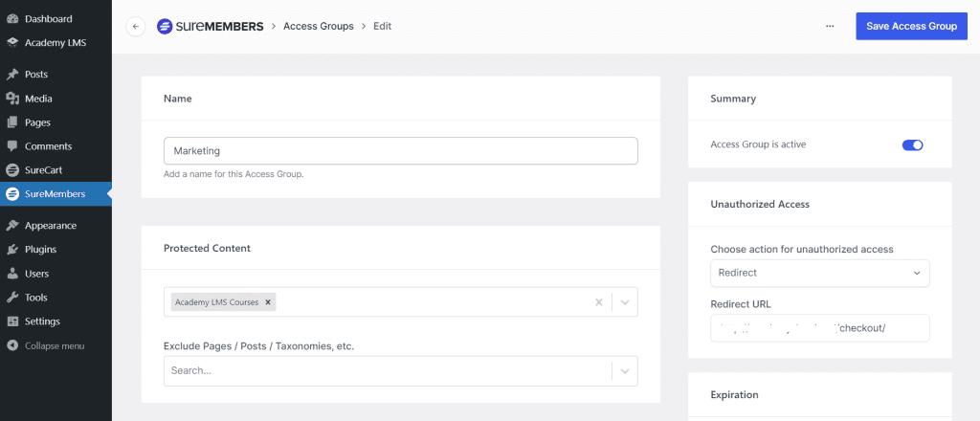Click the Unauthorized Access heading

[x=760, y=204]
